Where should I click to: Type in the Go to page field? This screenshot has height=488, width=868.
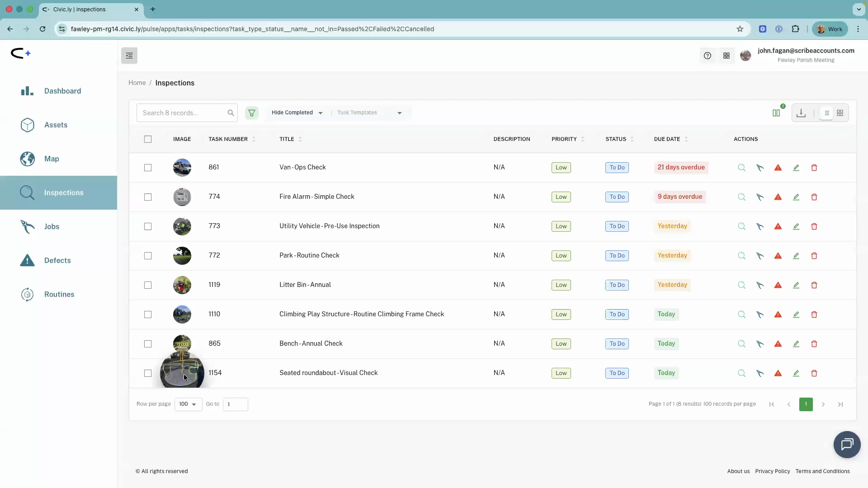point(235,404)
